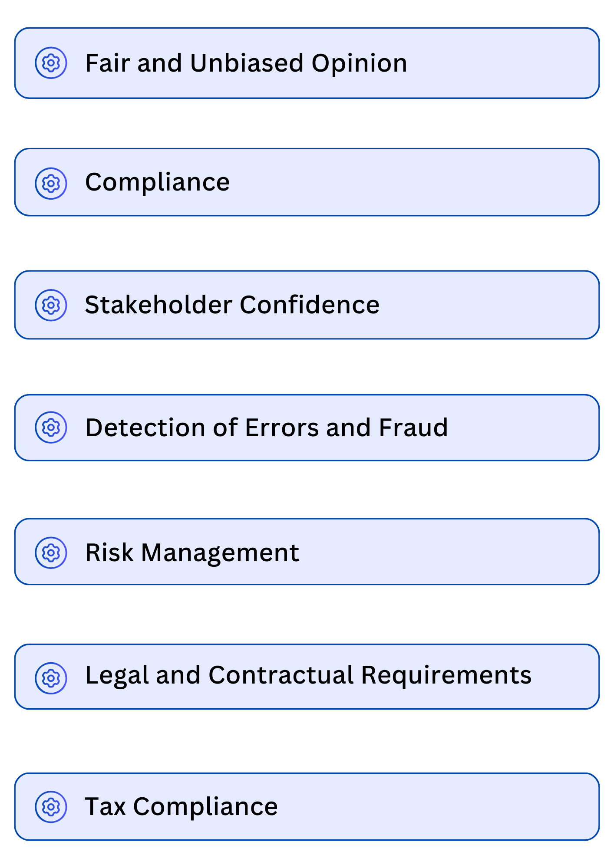This screenshot has width=614, height=868.
Task: Open the "Fair and Unbiased Opinion" text label
Action: (x=246, y=63)
